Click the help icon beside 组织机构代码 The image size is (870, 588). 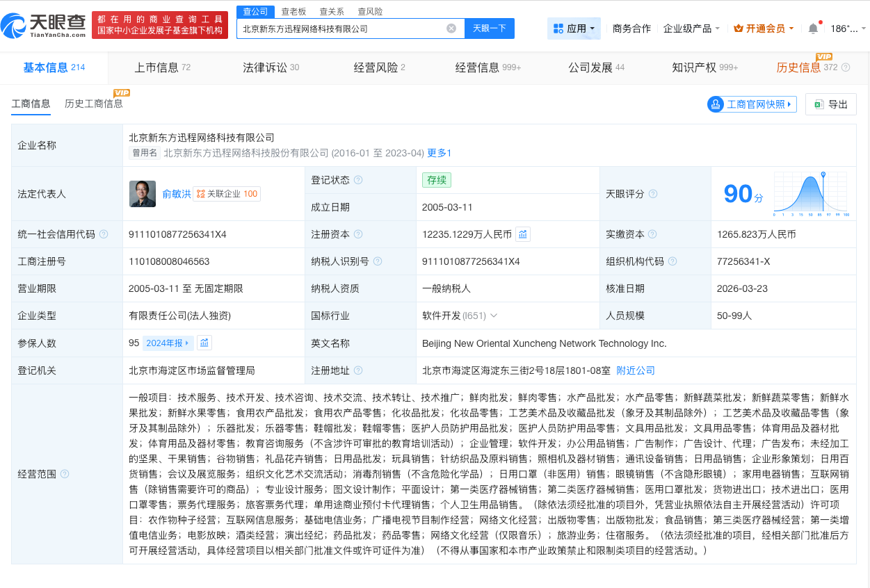pyautogui.click(x=672, y=261)
